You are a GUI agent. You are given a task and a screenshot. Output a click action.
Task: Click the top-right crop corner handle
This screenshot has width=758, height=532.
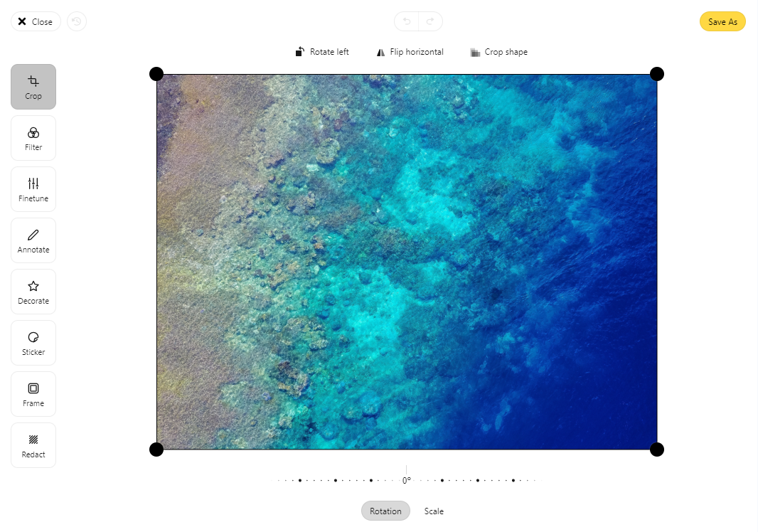(657, 74)
